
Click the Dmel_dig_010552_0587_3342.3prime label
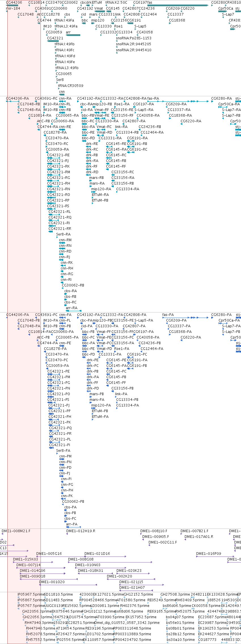pyautogui.click(x=127, y=623)
